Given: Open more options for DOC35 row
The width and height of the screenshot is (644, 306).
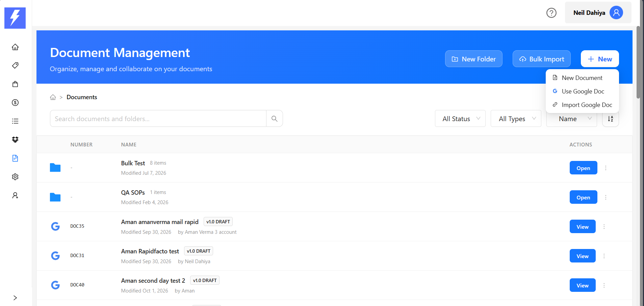Looking at the screenshot, I should tap(604, 226).
